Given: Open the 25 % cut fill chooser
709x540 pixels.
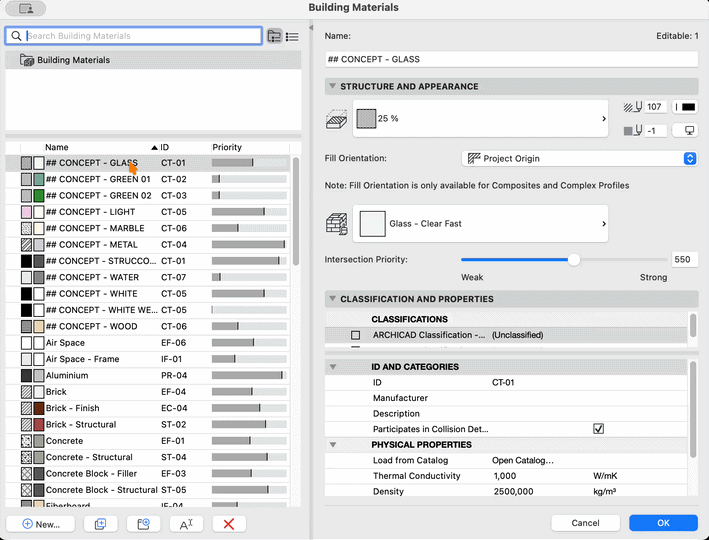Looking at the screenshot, I should pos(480,118).
